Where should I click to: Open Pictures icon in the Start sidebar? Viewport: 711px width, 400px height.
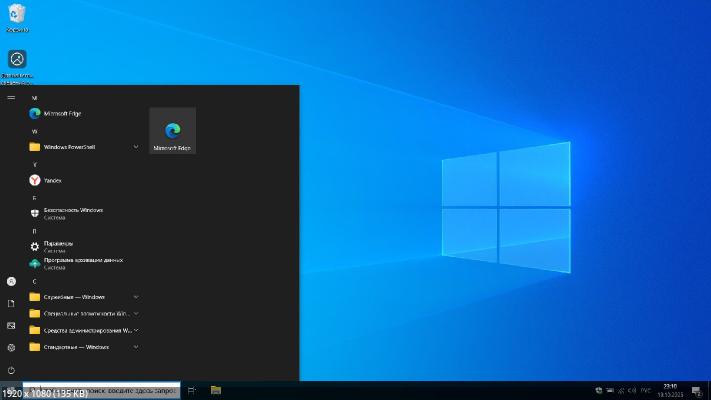[11, 325]
